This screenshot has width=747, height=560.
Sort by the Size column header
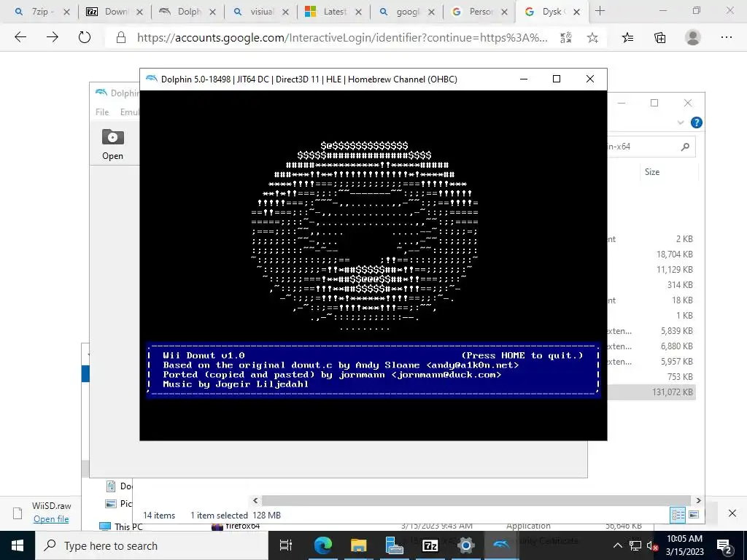pyautogui.click(x=652, y=172)
